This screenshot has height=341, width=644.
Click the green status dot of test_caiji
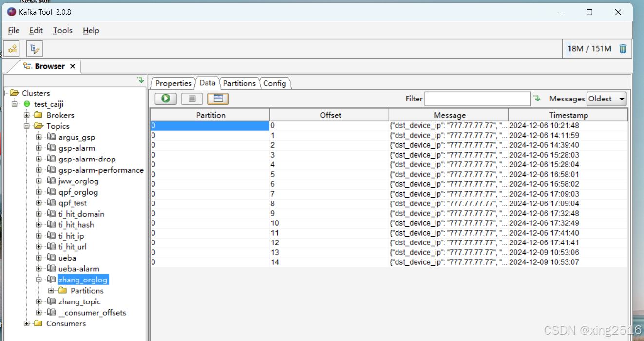(27, 104)
